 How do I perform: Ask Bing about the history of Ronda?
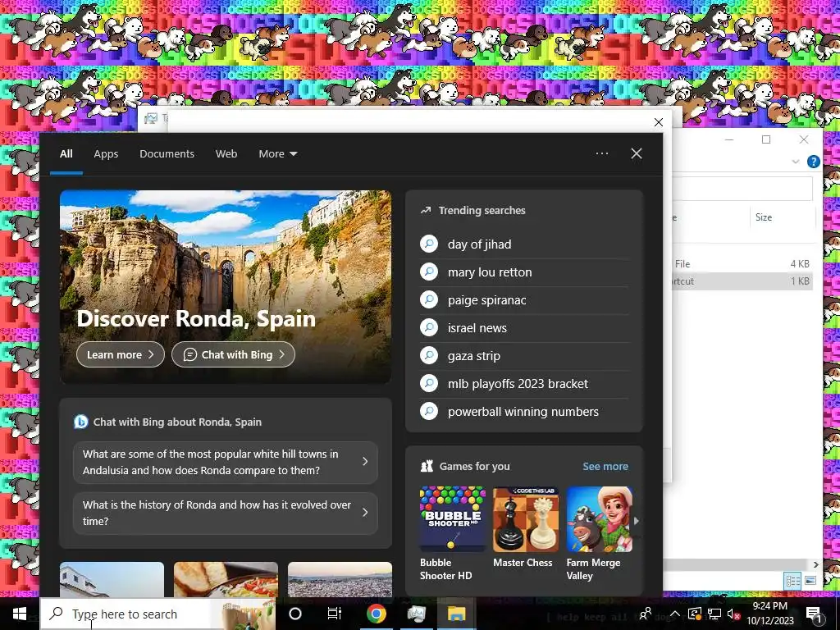(226, 513)
